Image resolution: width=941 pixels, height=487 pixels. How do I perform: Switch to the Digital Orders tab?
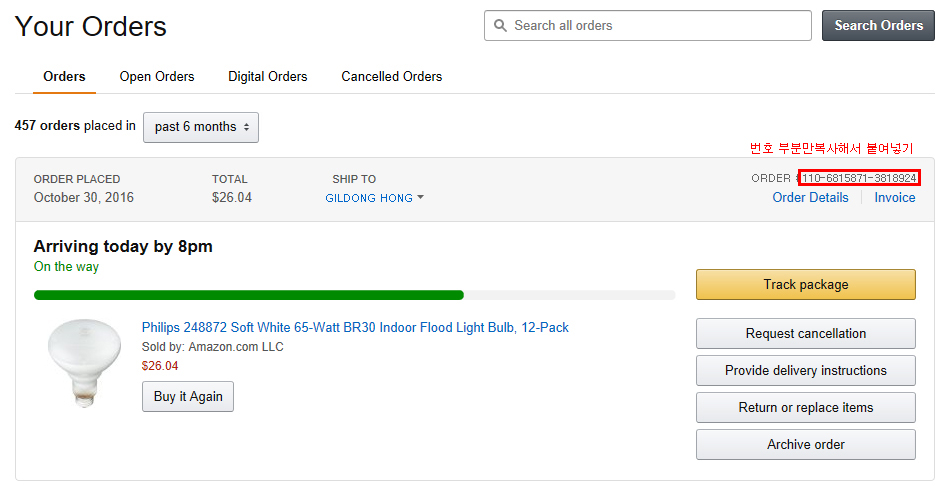pyautogui.click(x=267, y=76)
